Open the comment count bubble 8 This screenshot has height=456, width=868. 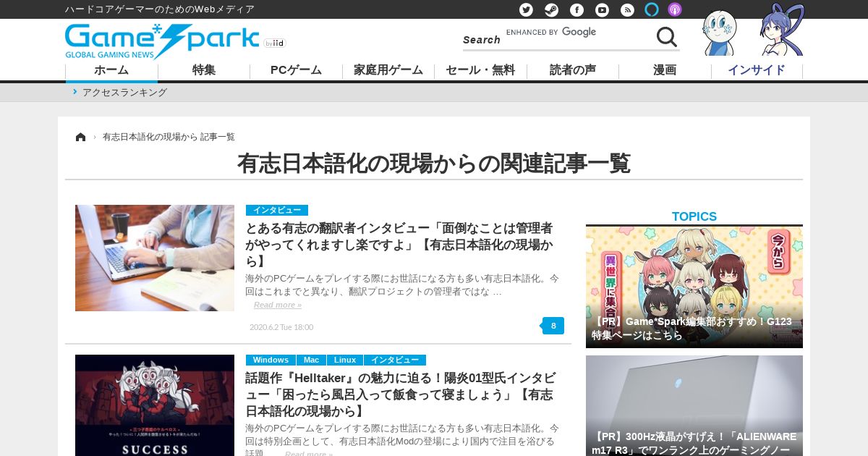(553, 326)
